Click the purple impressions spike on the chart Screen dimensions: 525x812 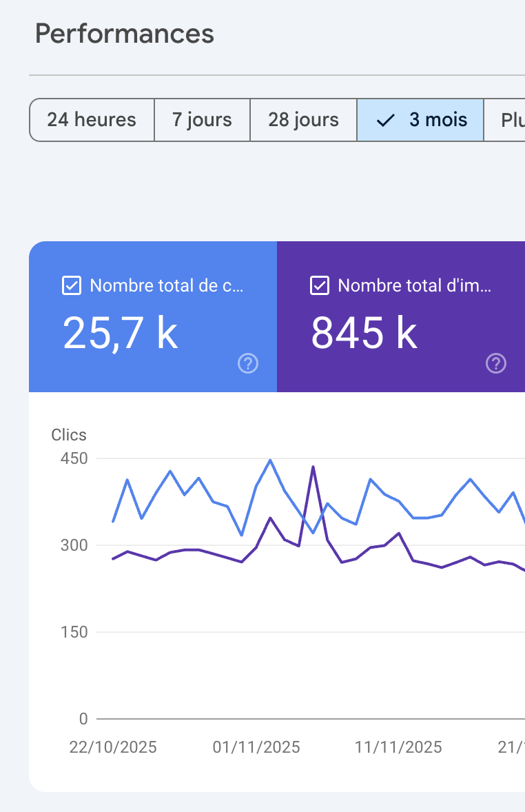(x=313, y=467)
